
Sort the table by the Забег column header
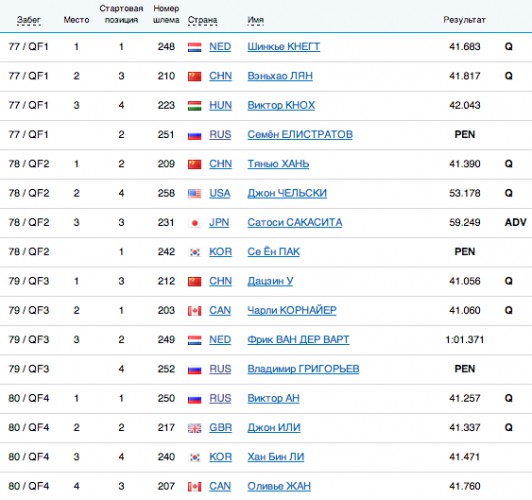(29, 20)
